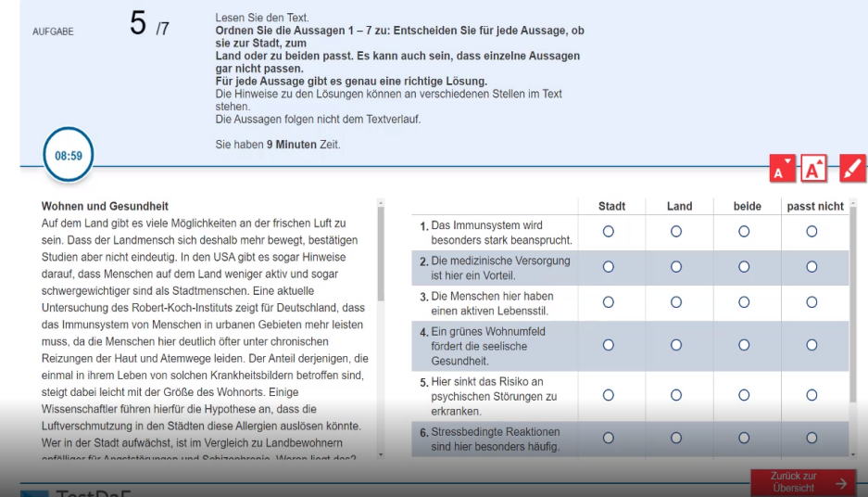This screenshot has height=497, width=868.
Task: Tick passt nicht for statement 5 psychischen Störungen
Action: coord(811,396)
